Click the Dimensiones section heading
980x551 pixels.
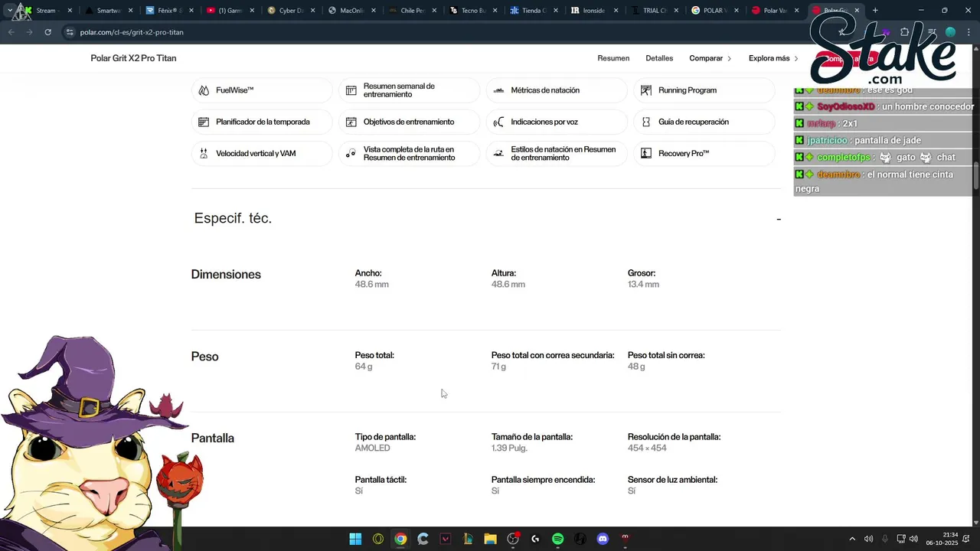[226, 275]
